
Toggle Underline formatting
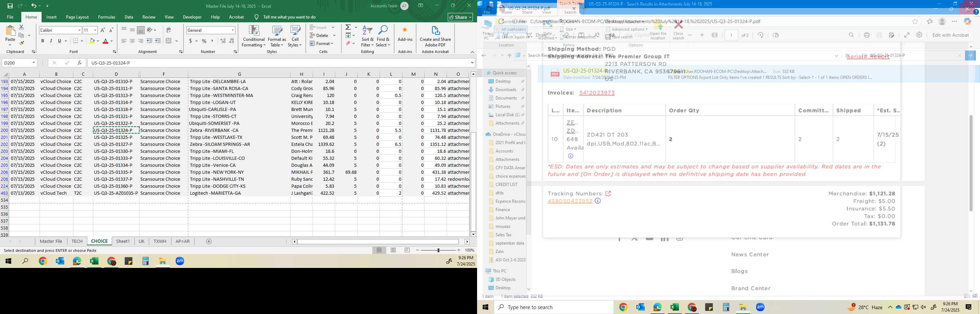(x=59, y=41)
